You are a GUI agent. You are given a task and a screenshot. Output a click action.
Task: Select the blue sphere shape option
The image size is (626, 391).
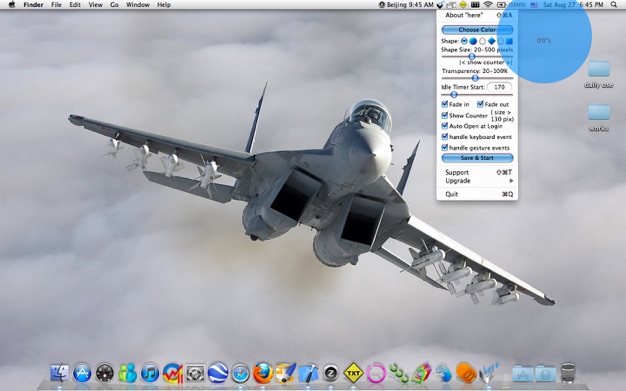[x=473, y=41]
